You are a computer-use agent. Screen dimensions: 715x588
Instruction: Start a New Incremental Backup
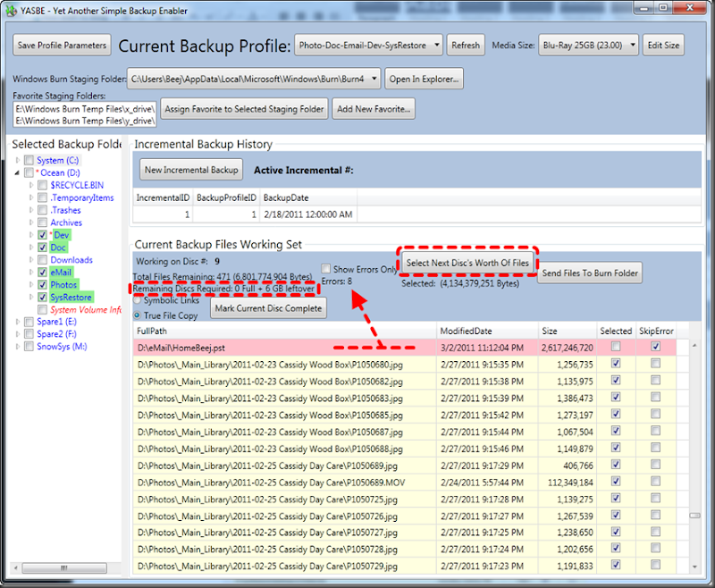pyautogui.click(x=190, y=169)
